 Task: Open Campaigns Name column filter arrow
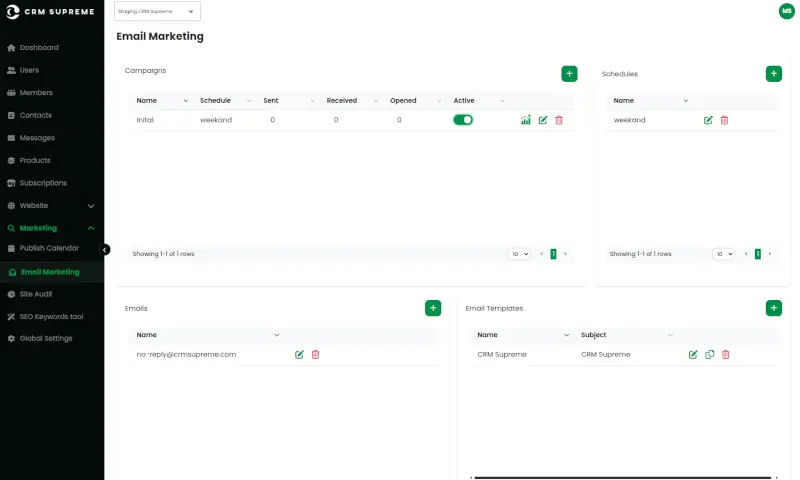[x=185, y=101]
